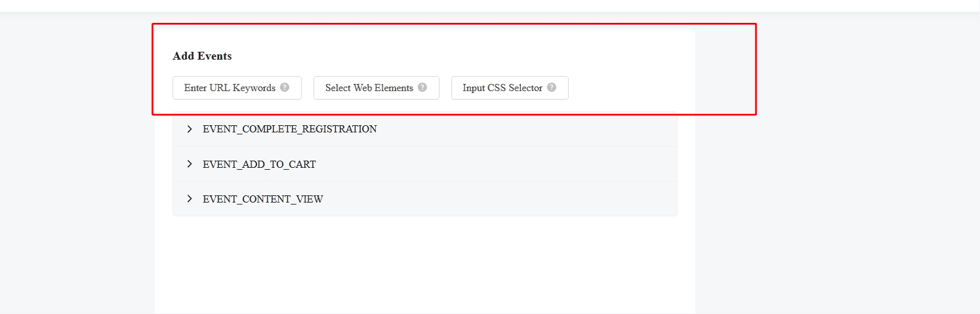Expand EVENT_CONTENT_VIEW using its chevron arrow

click(x=190, y=199)
